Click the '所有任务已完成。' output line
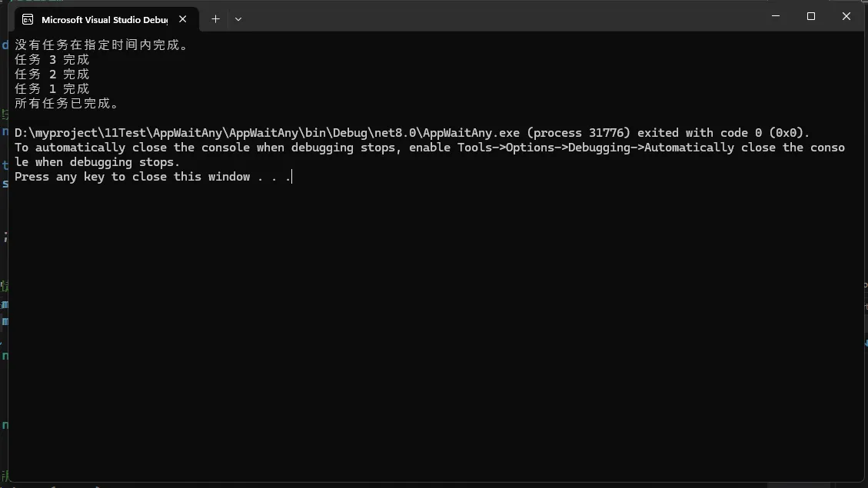Image resolution: width=868 pixels, height=488 pixels. [x=67, y=103]
